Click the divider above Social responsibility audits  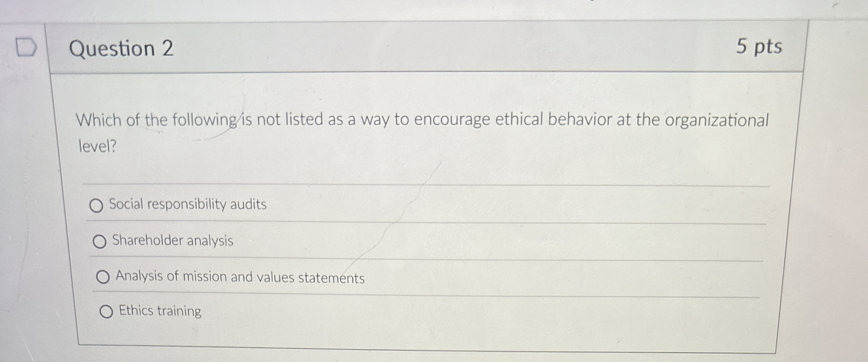(x=423, y=183)
